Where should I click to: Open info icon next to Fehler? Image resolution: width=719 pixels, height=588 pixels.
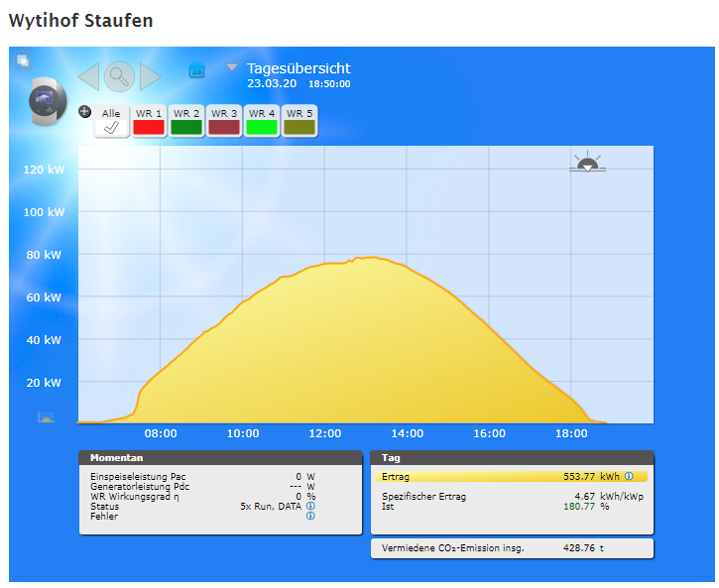click(x=310, y=516)
